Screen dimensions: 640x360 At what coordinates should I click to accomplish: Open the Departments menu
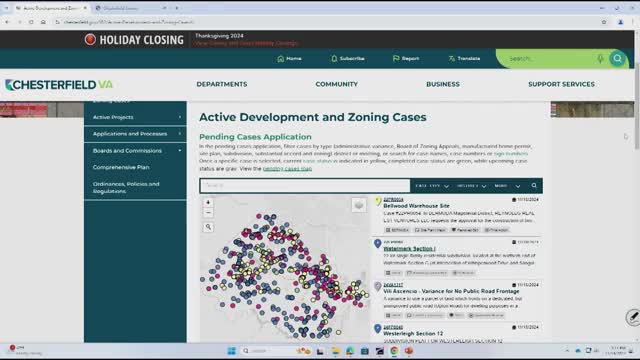point(222,84)
